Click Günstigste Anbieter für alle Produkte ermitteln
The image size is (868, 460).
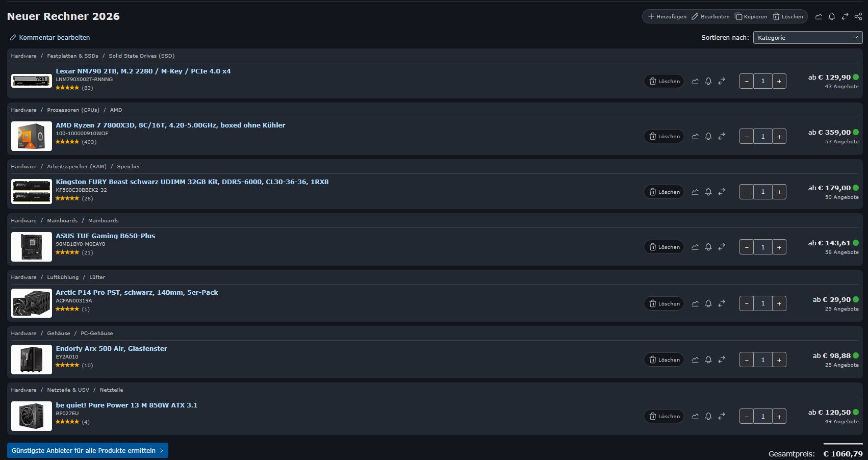87,450
